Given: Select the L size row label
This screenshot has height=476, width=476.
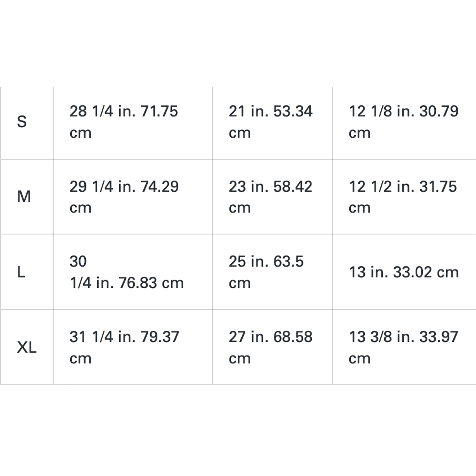Looking at the screenshot, I should coord(21,272).
